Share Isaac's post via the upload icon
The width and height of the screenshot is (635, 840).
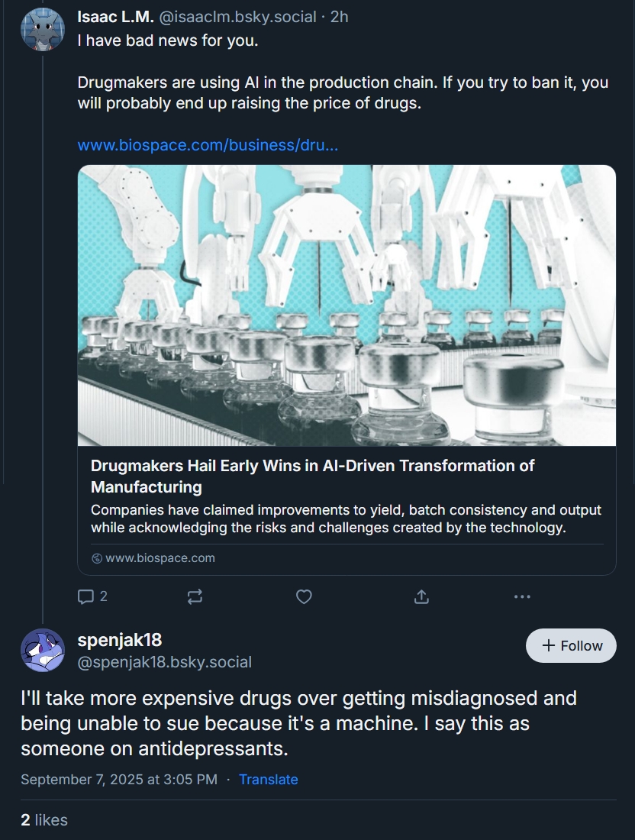coord(421,596)
